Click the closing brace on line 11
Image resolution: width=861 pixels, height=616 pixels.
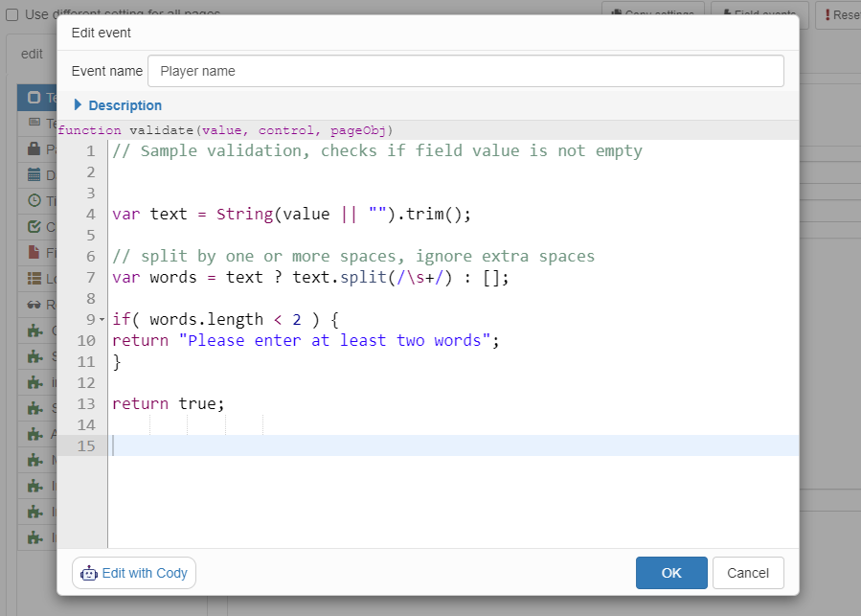tap(117, 361)
